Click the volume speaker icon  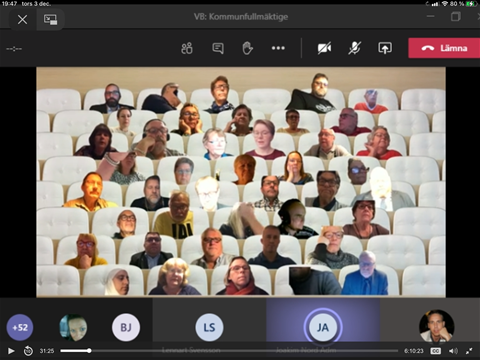[x=453, y=351]
